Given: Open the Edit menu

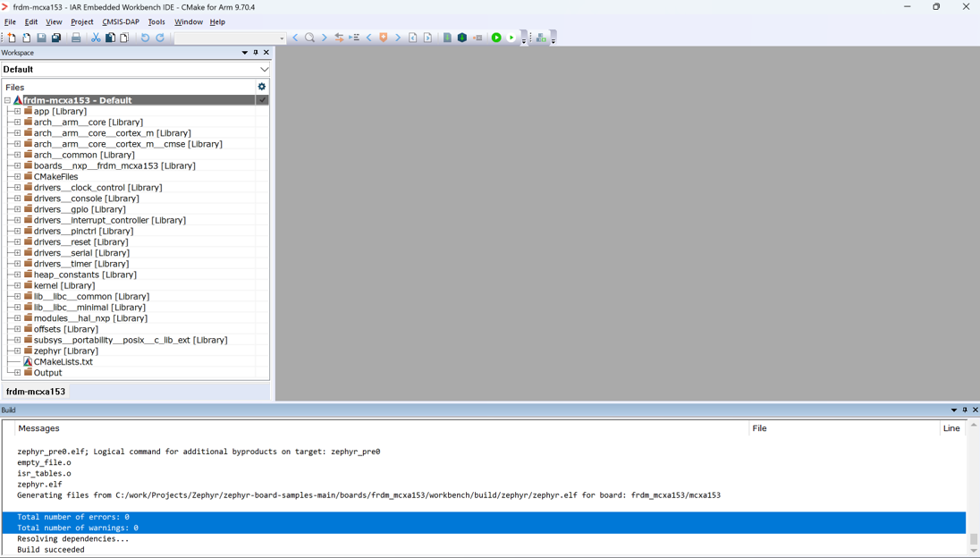Looking at the screenshot, I should point(31,21).
